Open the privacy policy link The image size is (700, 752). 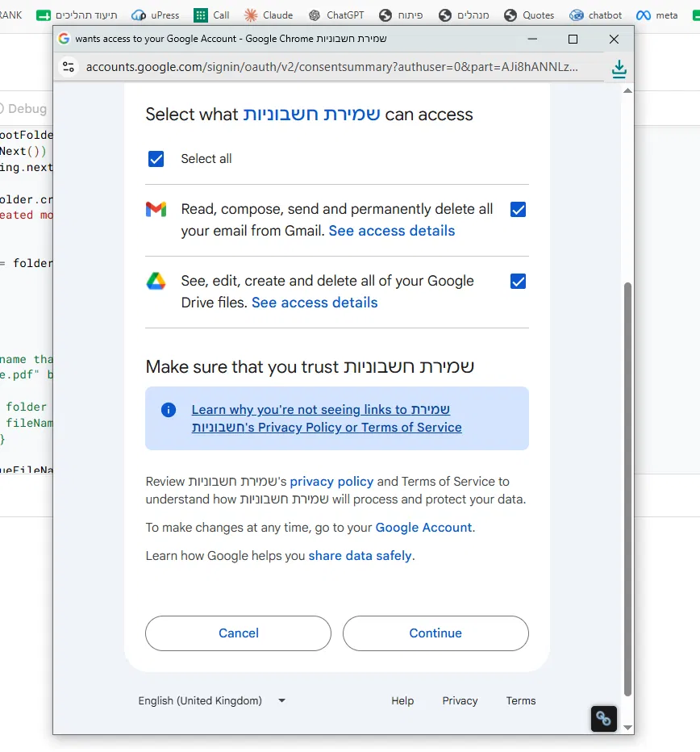tap(331, 482)
